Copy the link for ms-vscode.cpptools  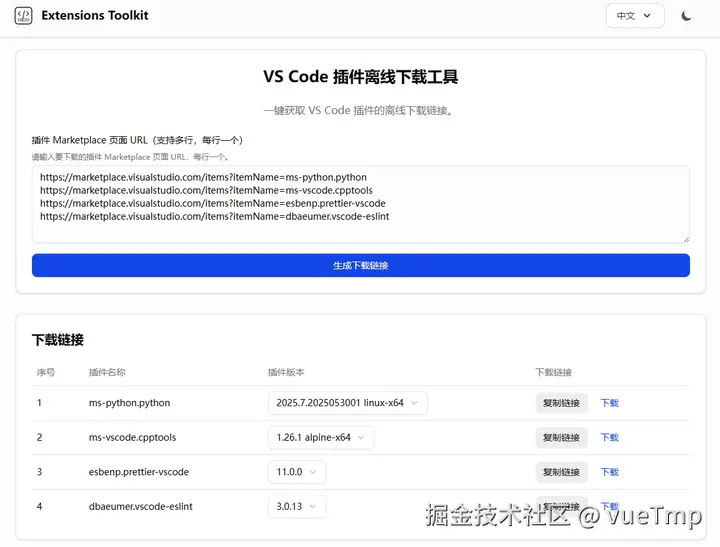point(561,437)
